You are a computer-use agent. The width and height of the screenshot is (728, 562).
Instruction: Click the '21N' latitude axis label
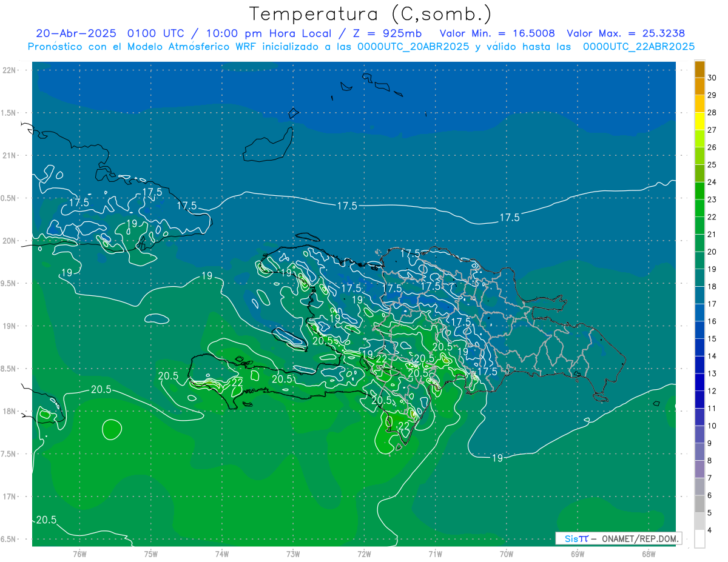(x=10, y=155)
